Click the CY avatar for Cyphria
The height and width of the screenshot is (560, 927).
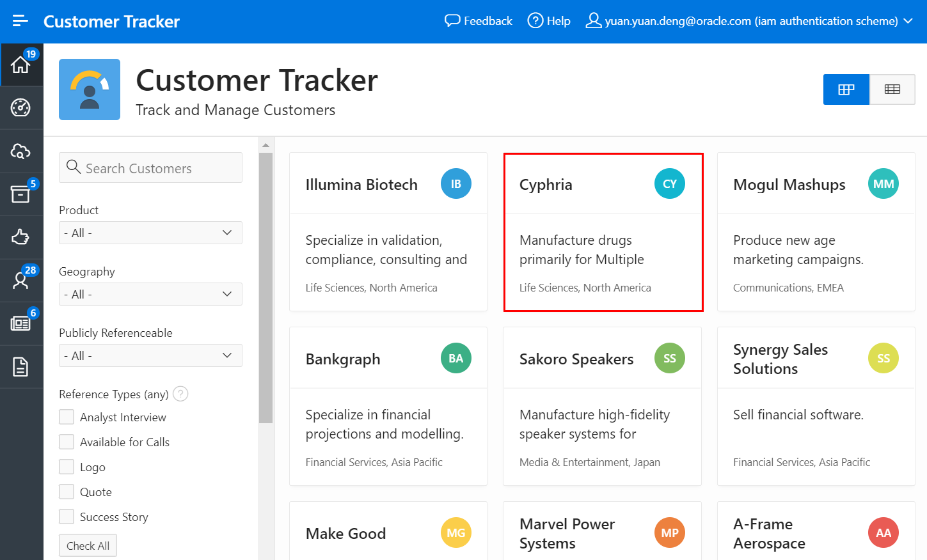point(670,184)
